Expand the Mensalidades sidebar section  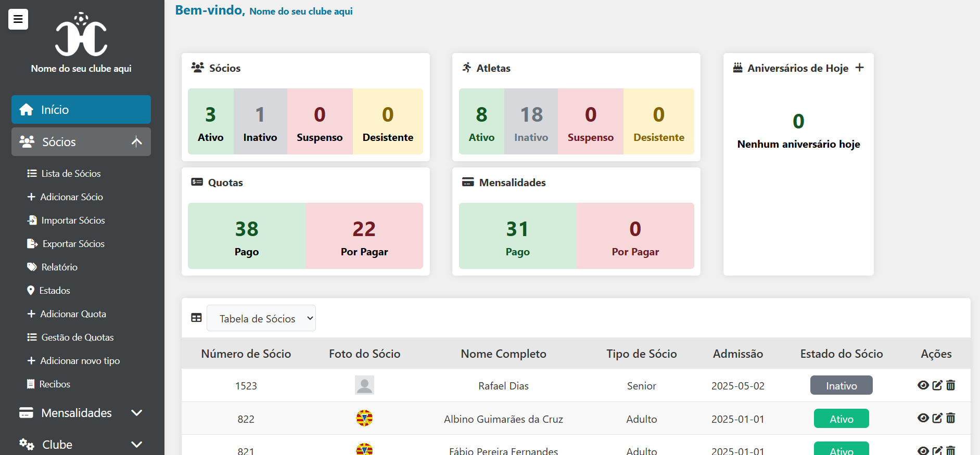(x=81, y=413)
